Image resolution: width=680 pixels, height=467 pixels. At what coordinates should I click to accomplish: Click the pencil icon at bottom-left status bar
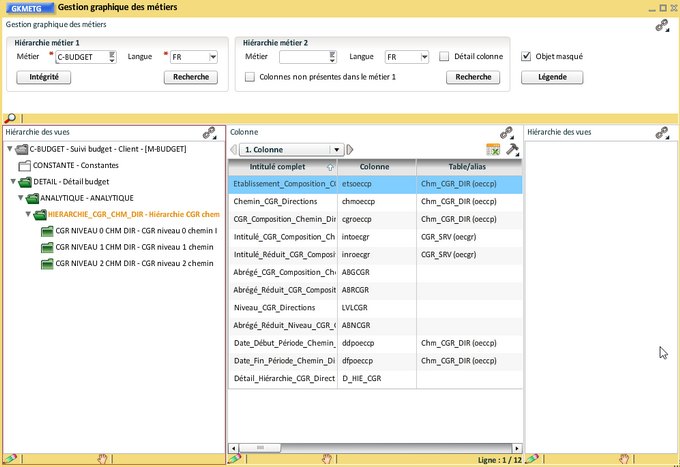click(x=10, y=459)
